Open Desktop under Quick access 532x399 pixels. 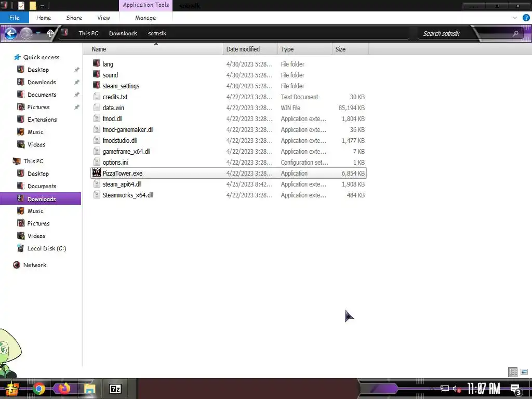[38, 70]
